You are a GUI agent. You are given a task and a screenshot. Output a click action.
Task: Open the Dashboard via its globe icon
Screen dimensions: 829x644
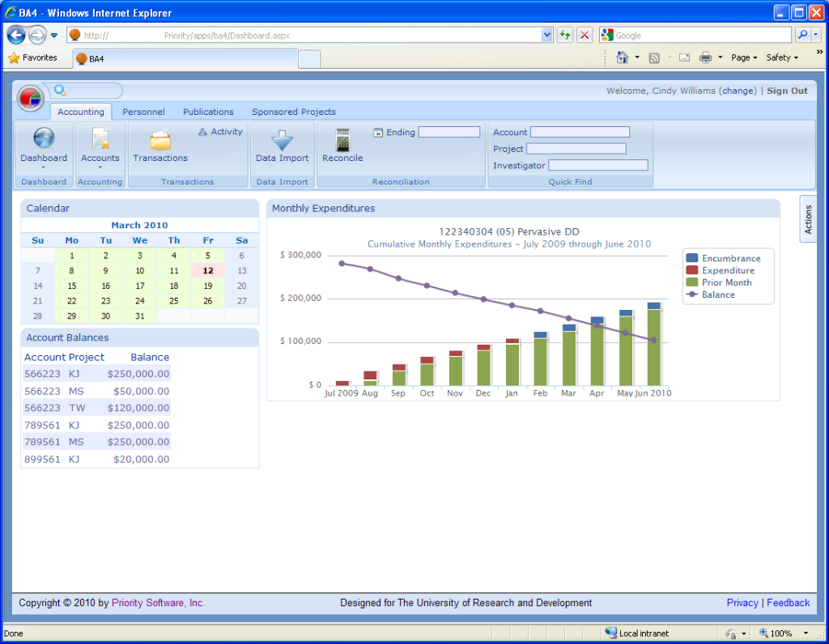point(43,139)
